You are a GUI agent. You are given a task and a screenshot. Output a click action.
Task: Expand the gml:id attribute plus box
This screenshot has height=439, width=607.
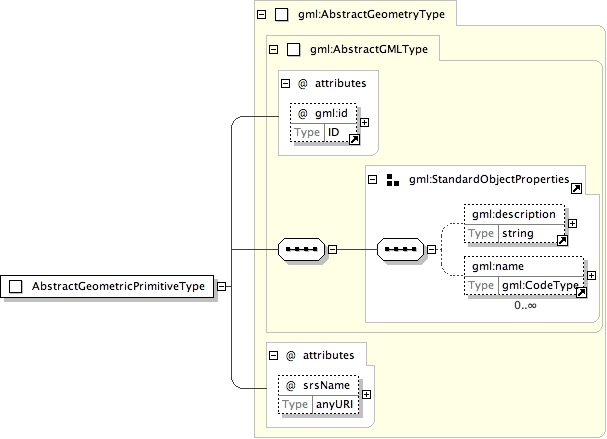(364, 122)
